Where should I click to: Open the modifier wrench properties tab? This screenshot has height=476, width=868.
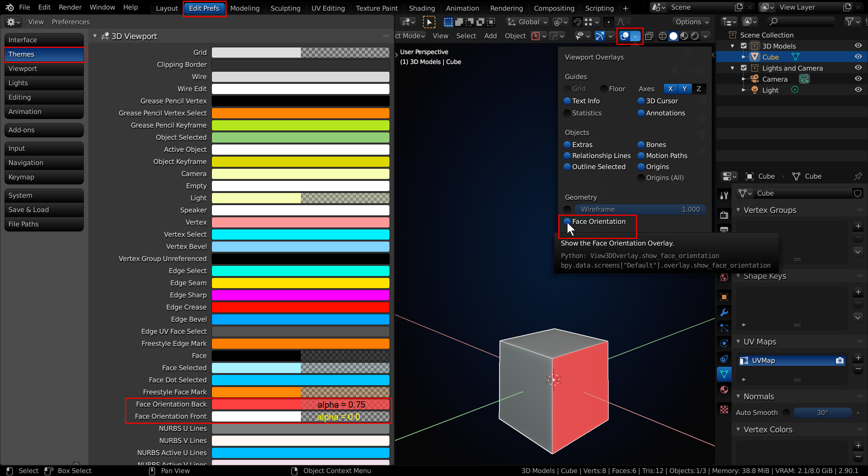coord(724,312)
